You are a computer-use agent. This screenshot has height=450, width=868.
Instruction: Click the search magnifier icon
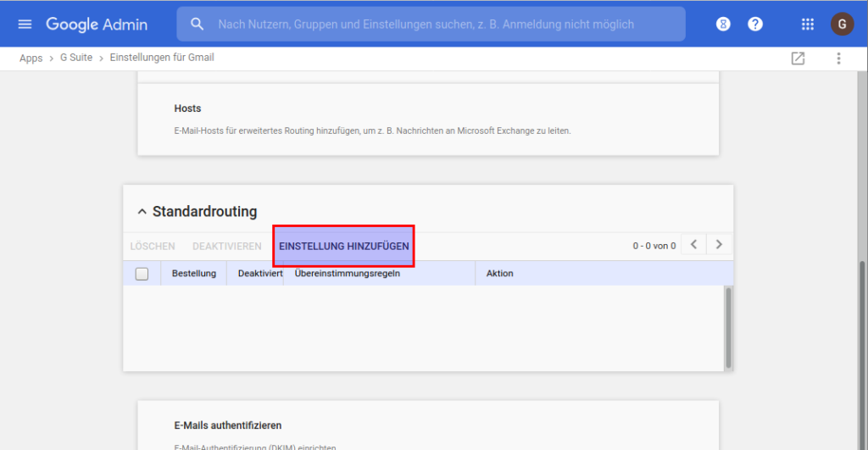(197, 24)
